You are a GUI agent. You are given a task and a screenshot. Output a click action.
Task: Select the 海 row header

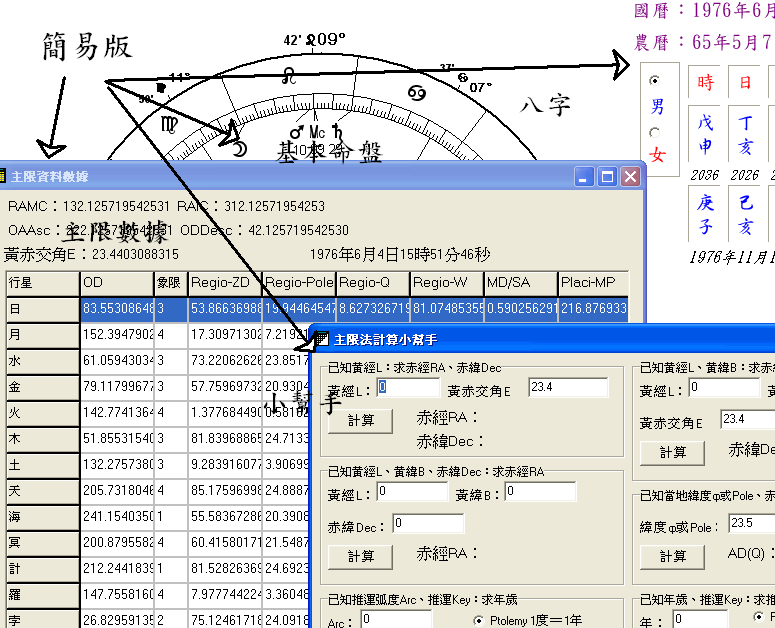tap(43, 517)
